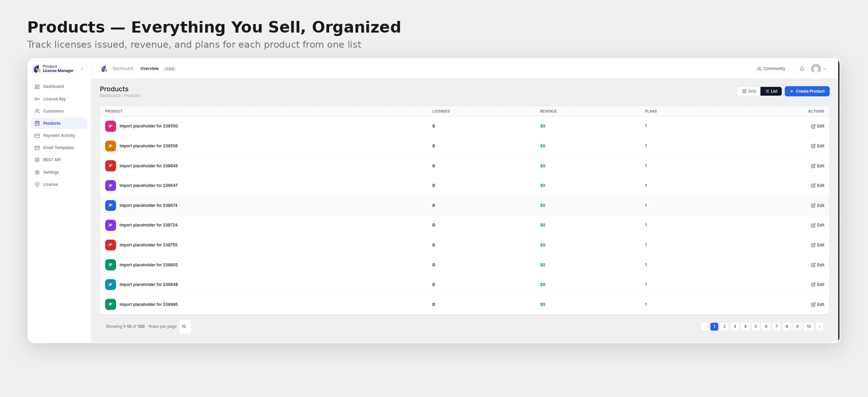Click the breadcrumb logo icon beside Dashboard
Viewport: 868px width, 397px height.
[104, 69]
